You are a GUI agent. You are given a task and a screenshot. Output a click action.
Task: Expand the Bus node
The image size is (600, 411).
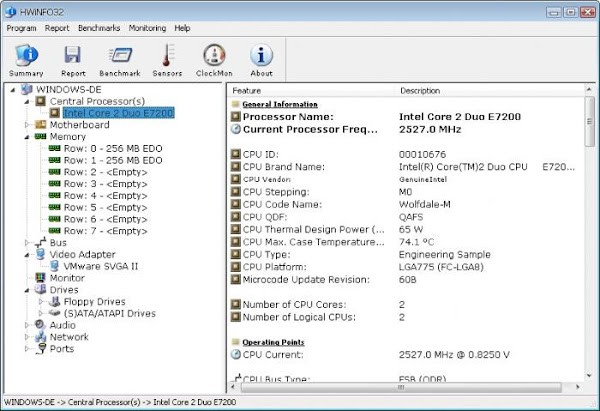click(27, 243)
